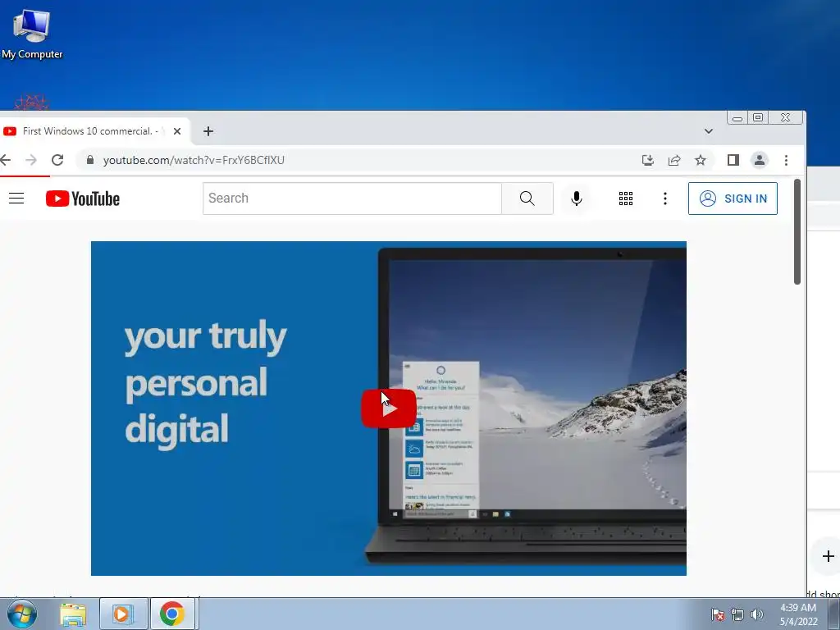840x630 pixels.
Task: Open YouTube apps grid icon
Action: coord(626,199)
